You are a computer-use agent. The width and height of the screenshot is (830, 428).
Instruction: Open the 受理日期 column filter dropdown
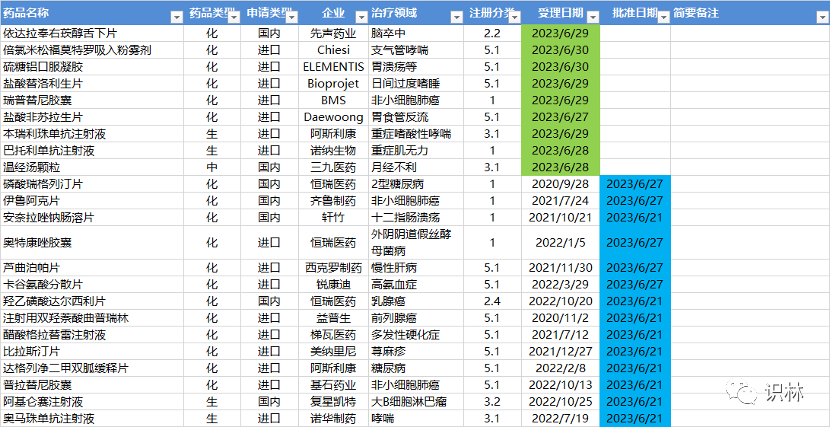click(593, 17)
